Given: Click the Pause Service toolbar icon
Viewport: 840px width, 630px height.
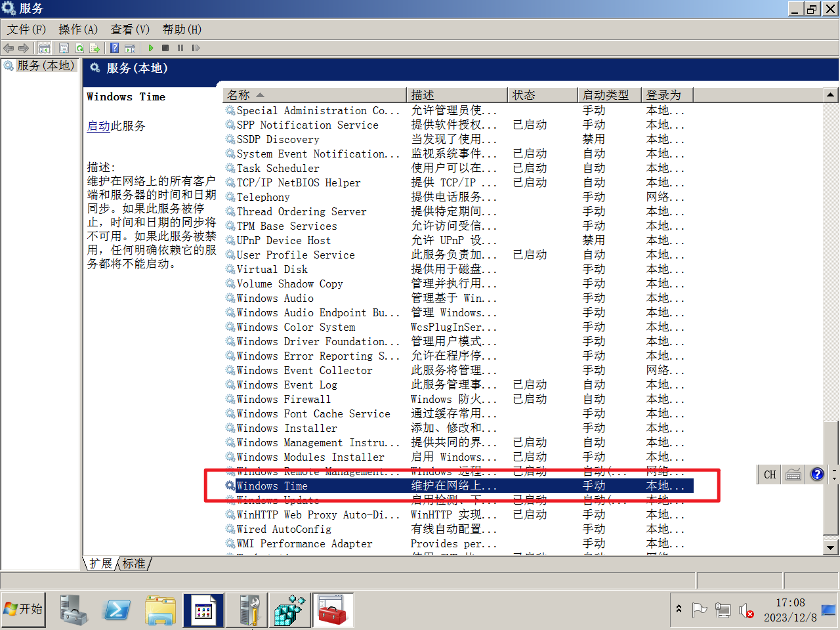Looking at the screenshot, I should [180, 48].
